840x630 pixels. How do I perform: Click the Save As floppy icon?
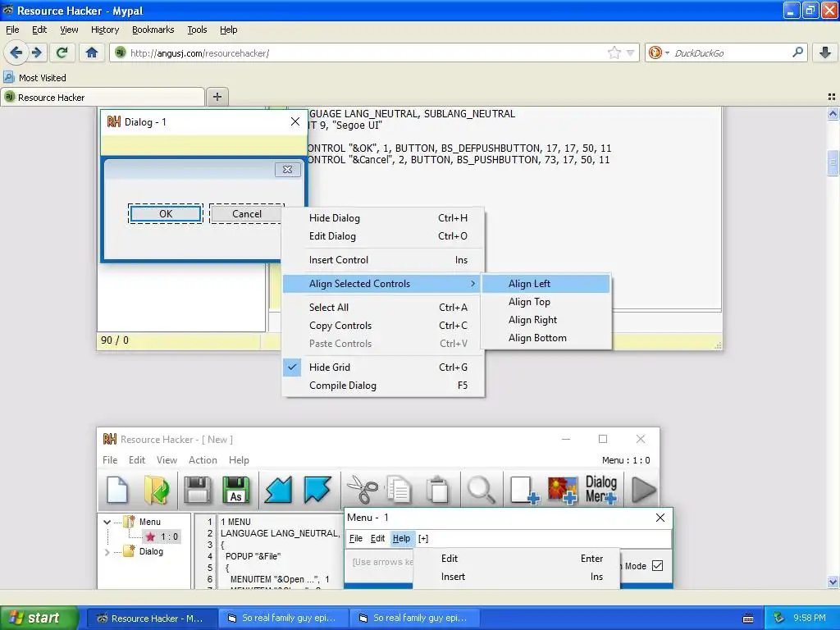tap(235, 490)
